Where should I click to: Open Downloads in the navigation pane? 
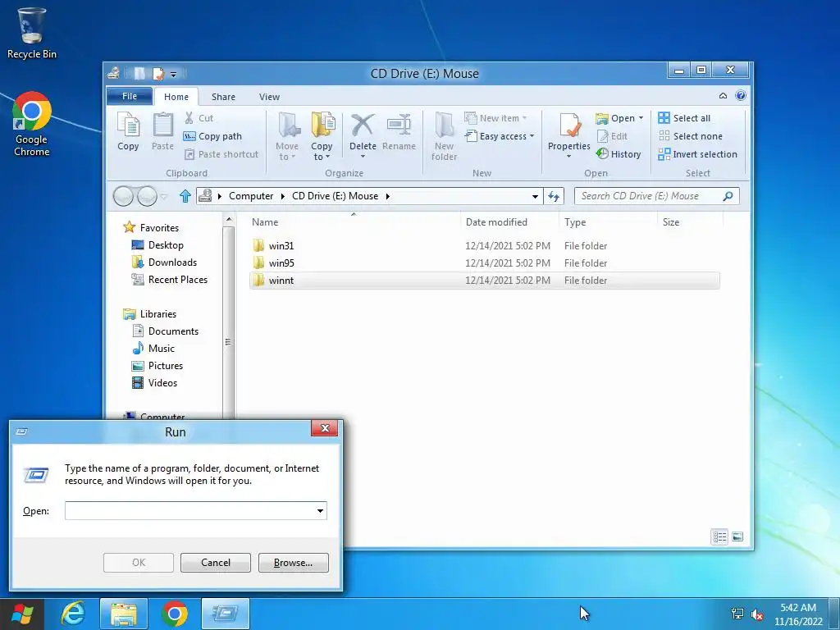164,262
